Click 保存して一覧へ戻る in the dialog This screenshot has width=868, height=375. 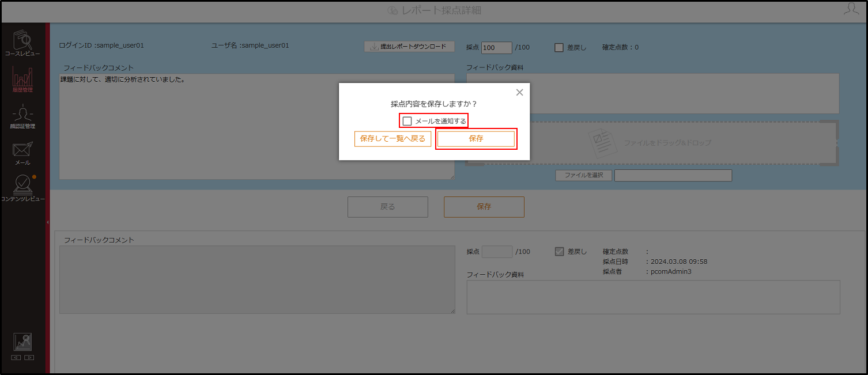click(x=393, y=139)
